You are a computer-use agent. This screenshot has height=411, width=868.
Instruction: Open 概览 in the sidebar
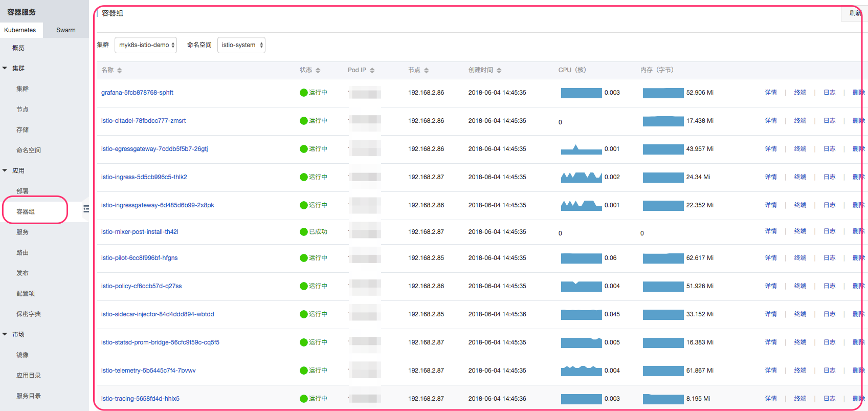18,48
